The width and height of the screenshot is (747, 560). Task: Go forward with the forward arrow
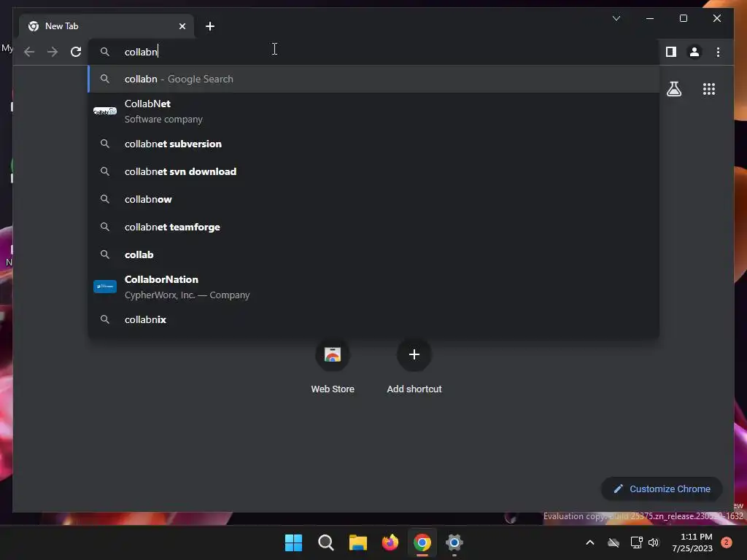coord(53,52)
